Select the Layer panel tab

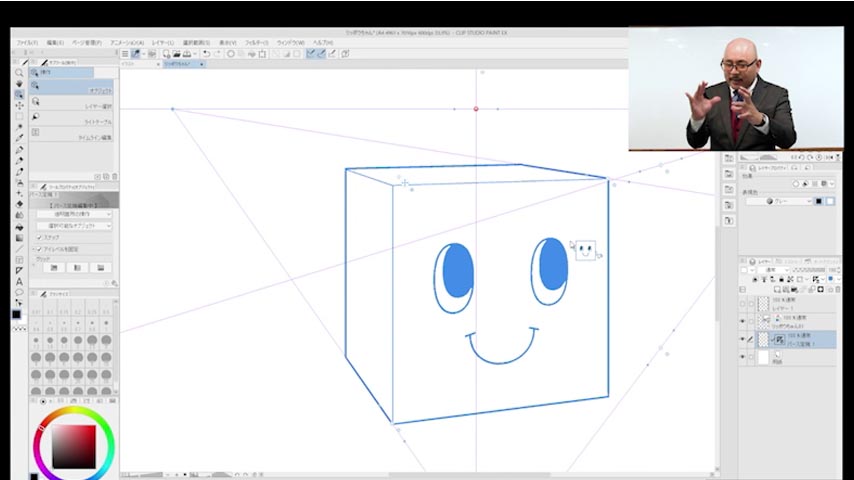pos(761,262)
